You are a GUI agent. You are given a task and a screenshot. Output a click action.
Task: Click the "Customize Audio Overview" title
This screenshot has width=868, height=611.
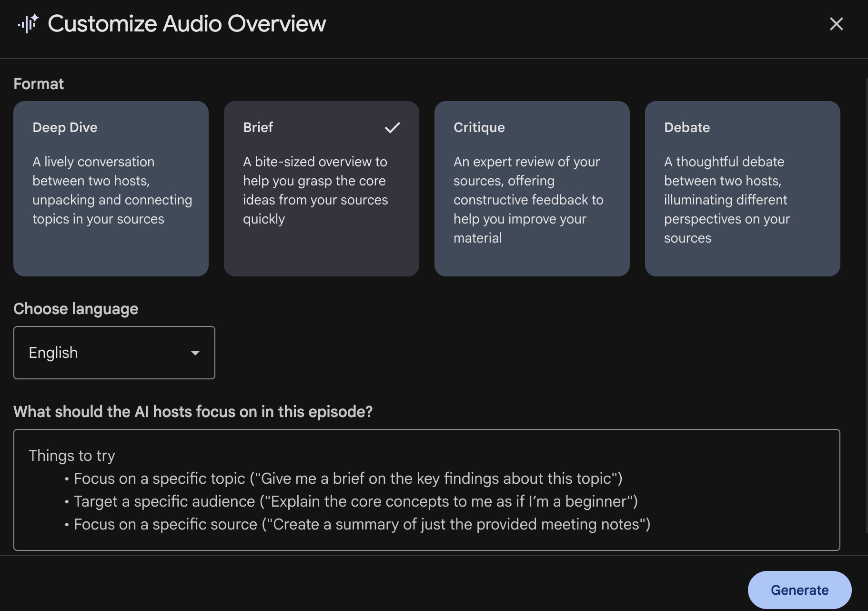(187, 24)
